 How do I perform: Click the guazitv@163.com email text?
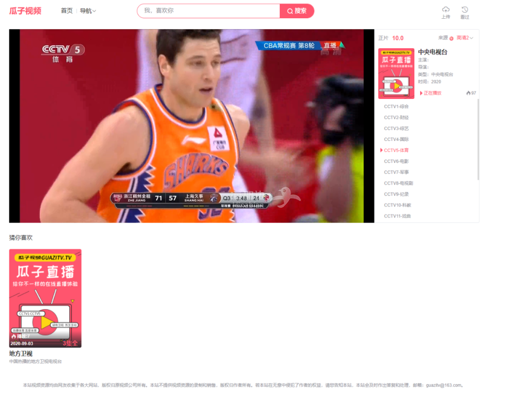[444, 385]
